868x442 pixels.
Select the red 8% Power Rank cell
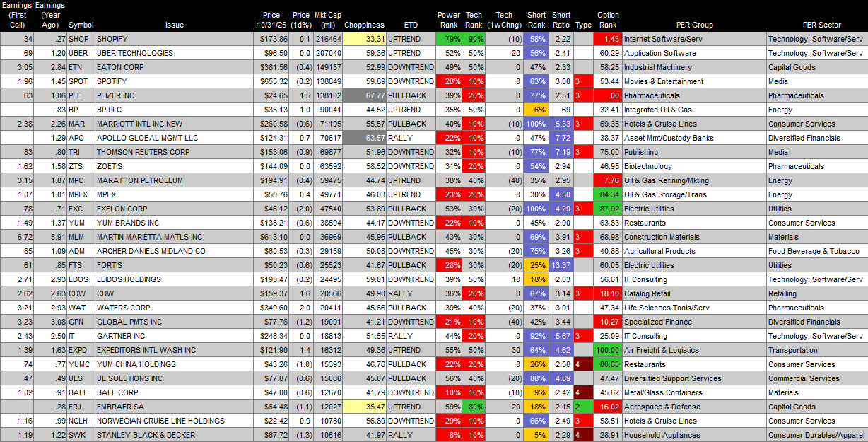(x=448, y=435)
